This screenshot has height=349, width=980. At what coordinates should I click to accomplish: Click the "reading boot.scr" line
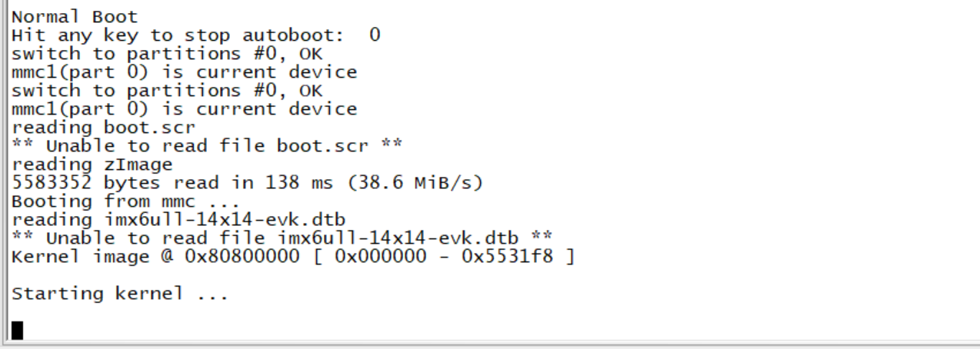[x=103, y=128]
